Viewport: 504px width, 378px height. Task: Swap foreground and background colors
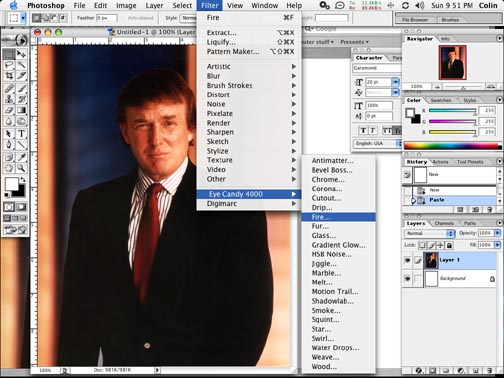click(x=23, y=180)
